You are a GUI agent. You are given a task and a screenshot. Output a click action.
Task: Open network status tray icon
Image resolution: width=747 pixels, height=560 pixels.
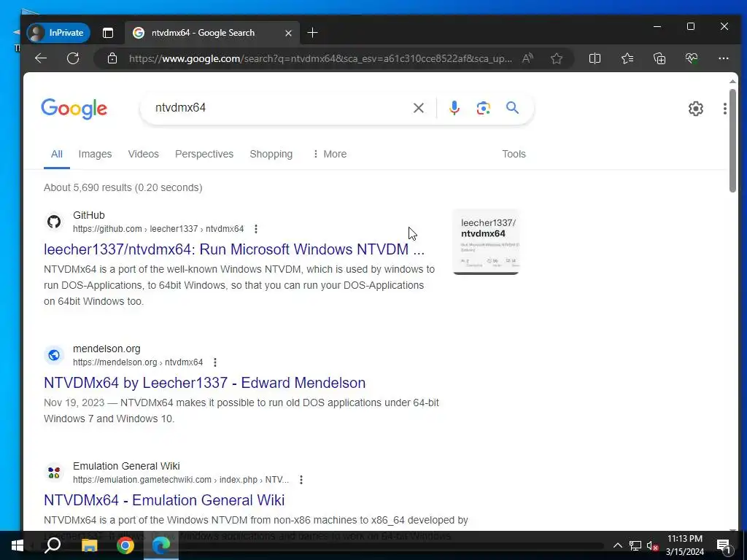[635, 545]
